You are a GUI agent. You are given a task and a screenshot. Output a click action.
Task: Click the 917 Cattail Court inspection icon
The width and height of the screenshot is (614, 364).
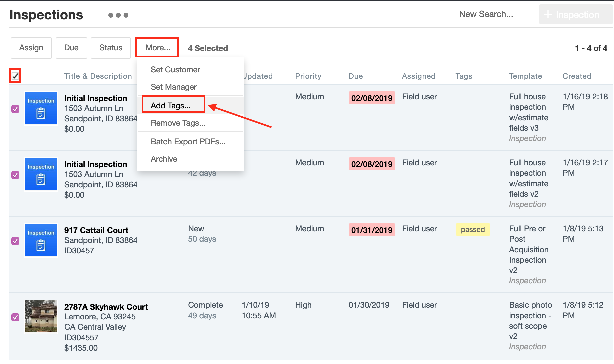tap(41, 240)
